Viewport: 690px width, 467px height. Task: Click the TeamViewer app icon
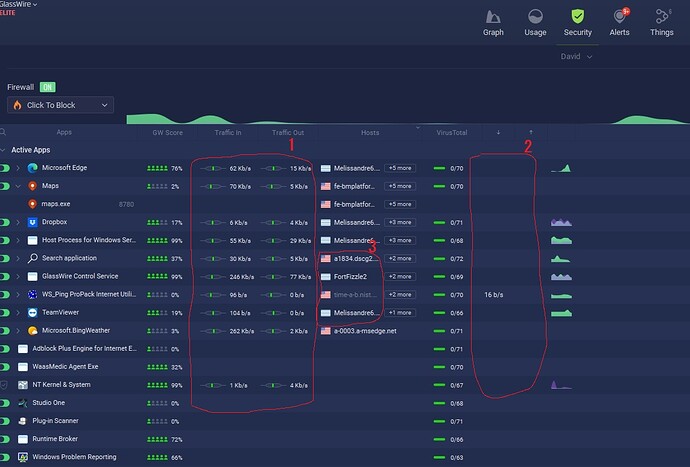click(32, 313)
